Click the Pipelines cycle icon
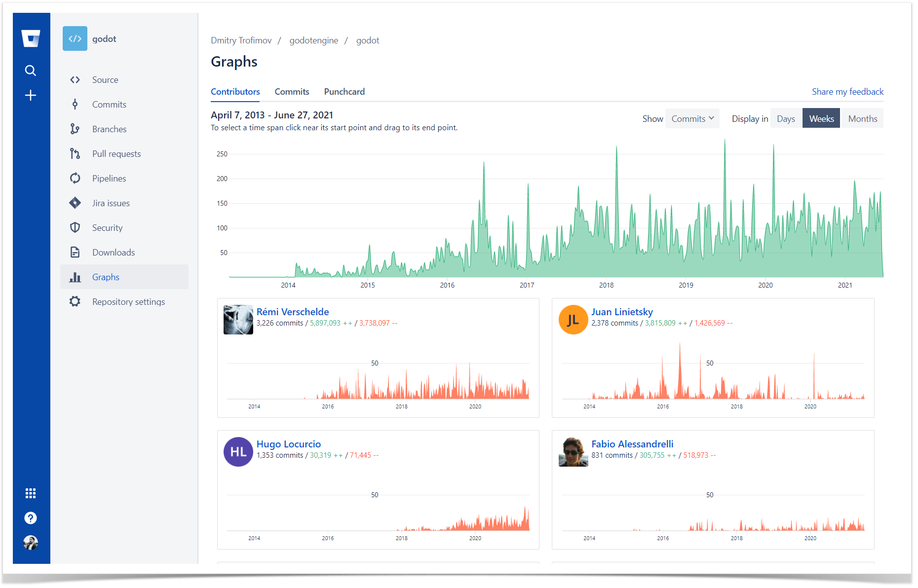The image size is (918, 588). coord(75,178)
